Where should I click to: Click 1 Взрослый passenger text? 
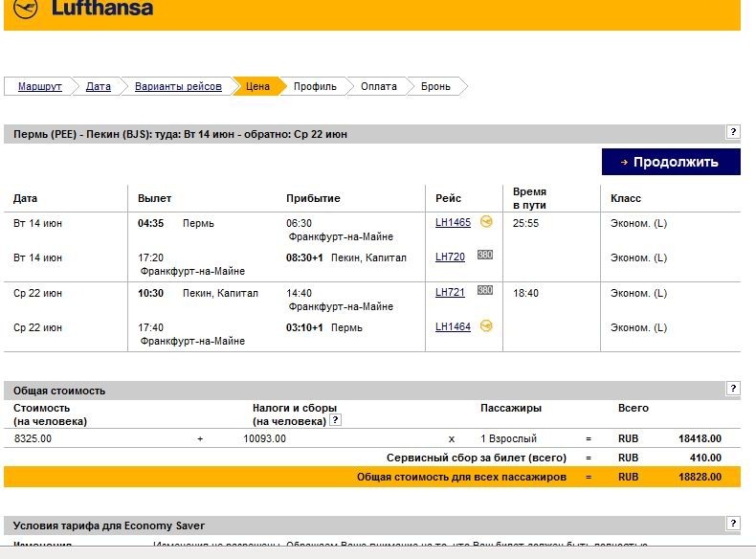(x=508, y=438)
